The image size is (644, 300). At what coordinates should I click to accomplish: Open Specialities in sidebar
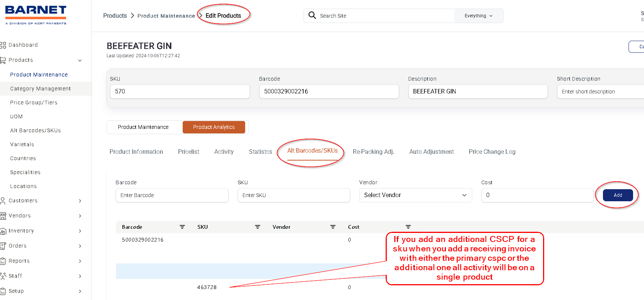click(25, 172)
